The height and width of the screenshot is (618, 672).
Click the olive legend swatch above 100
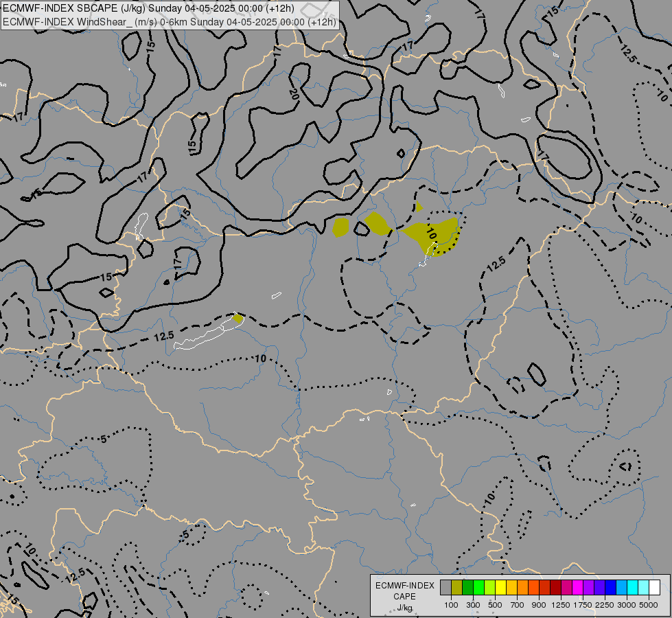tap(457, 588)
